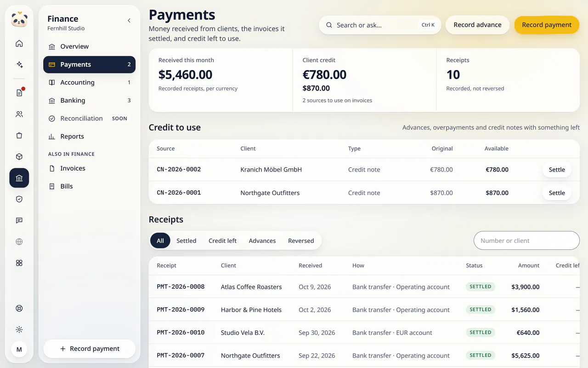Viewport: 588px width, 368px height.
Task: Click the Number or client filter field
Action: [x=526, y=241]
